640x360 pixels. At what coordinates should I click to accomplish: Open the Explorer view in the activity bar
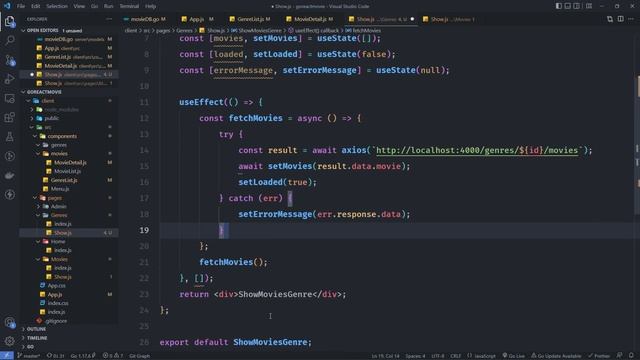point(9,21)
